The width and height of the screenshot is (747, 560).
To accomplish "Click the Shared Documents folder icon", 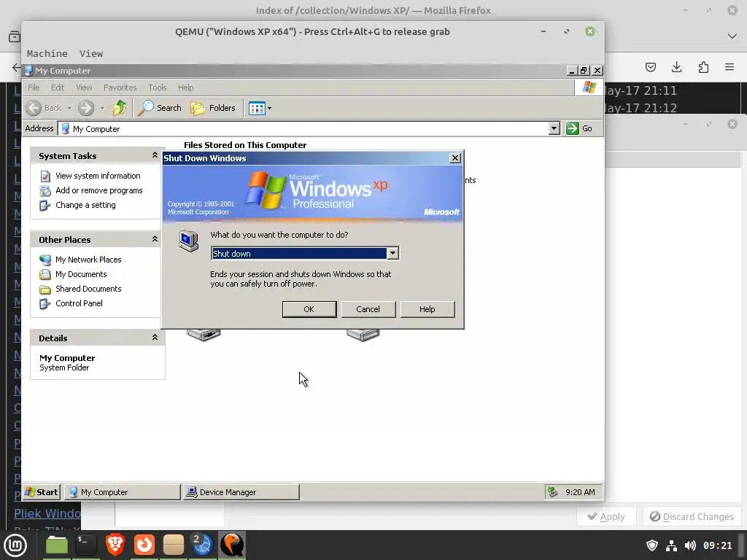I will pos(45,289).
